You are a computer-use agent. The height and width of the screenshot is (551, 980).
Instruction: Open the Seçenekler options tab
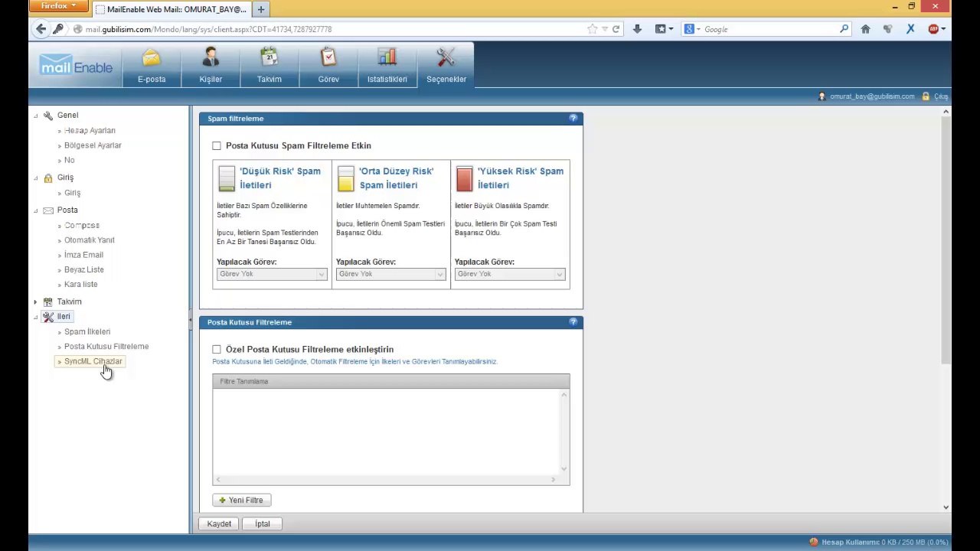[x=446, y=65]
